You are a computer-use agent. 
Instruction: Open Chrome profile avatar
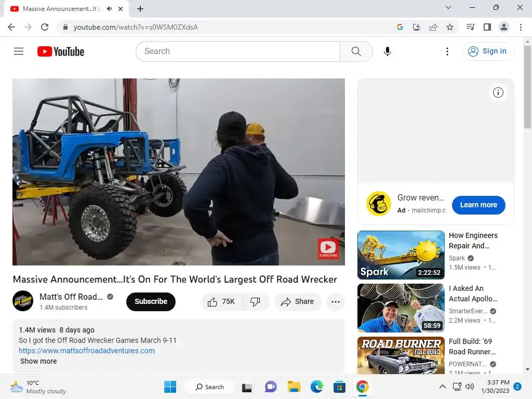504,27
